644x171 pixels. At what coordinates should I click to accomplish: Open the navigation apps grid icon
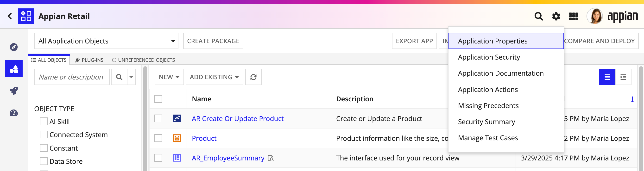[x=574, y=17]
